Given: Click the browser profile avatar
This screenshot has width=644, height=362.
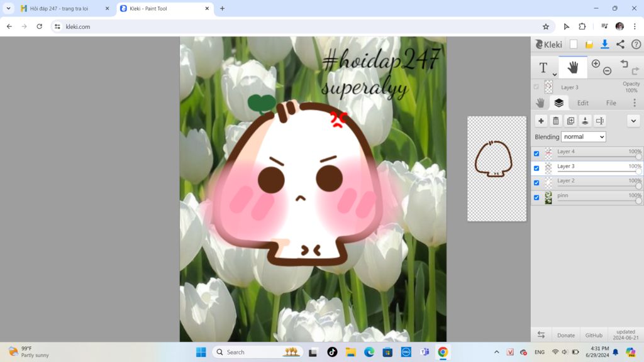Looking at the screenshot, I should point(619,26).
